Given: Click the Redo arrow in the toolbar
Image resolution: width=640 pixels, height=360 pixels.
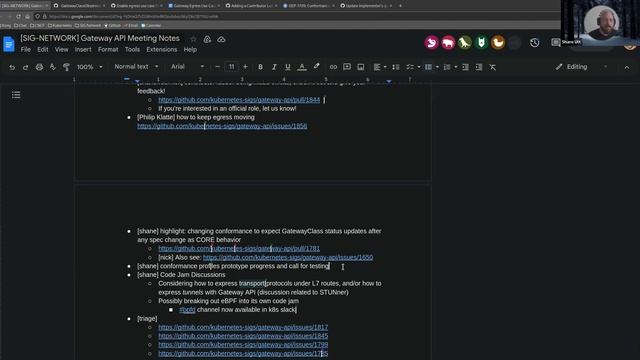Looking at the screenshot, I should click(x=25, y=67).
